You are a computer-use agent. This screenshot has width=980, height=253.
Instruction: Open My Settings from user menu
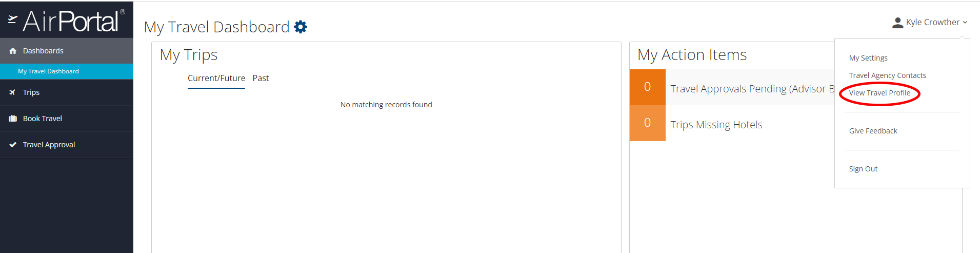pyautogui.click(x=868, y=58)
